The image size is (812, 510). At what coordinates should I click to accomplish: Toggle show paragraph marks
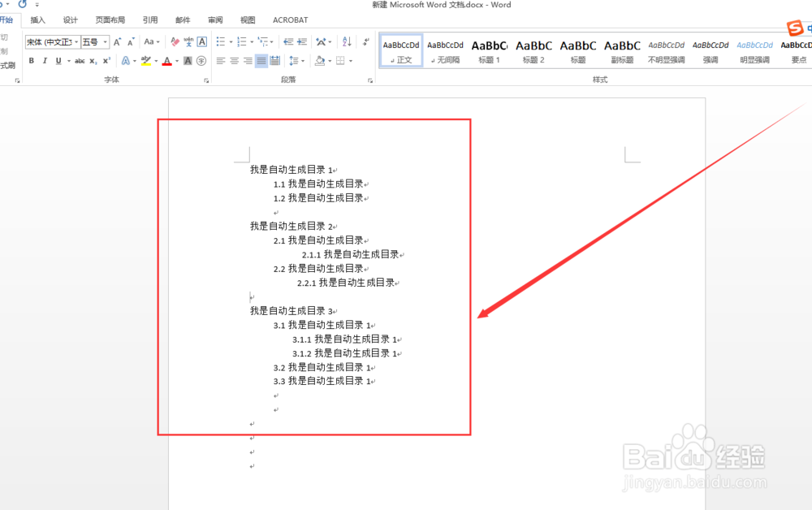[x=366, y=41]
